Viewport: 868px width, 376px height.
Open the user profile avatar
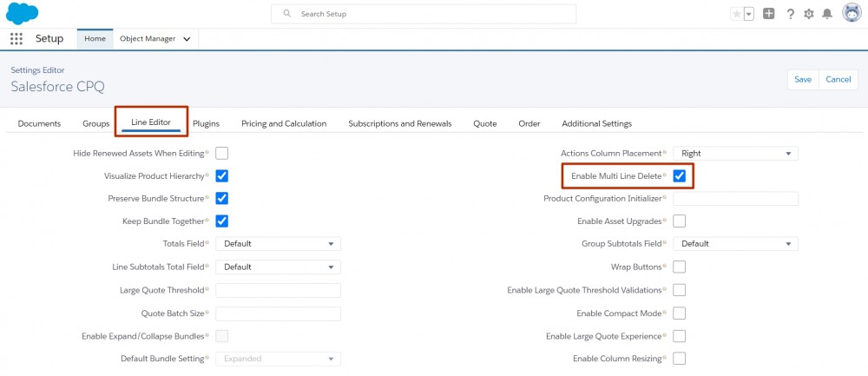[x=852, y=13]
